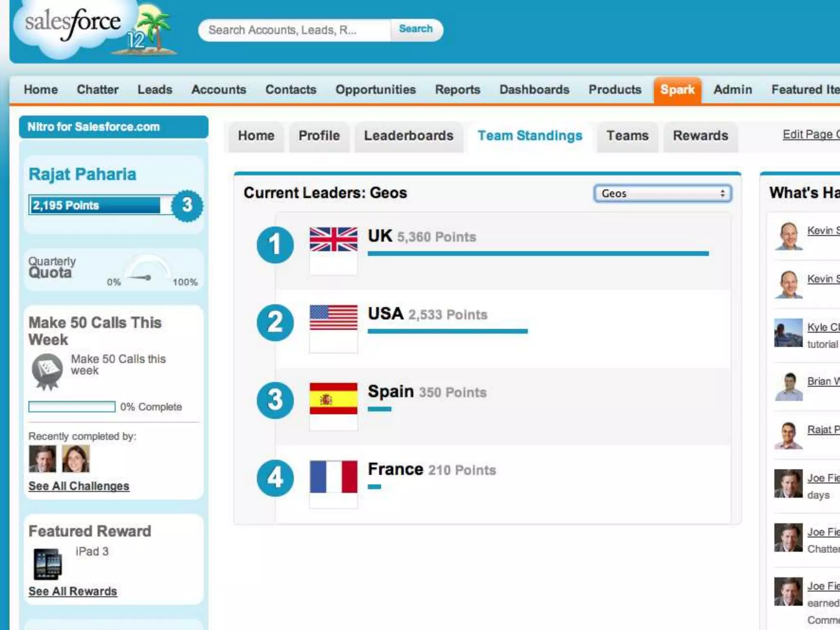Click the UK flag icon
840x630 pixels.
tap(333, 239)
